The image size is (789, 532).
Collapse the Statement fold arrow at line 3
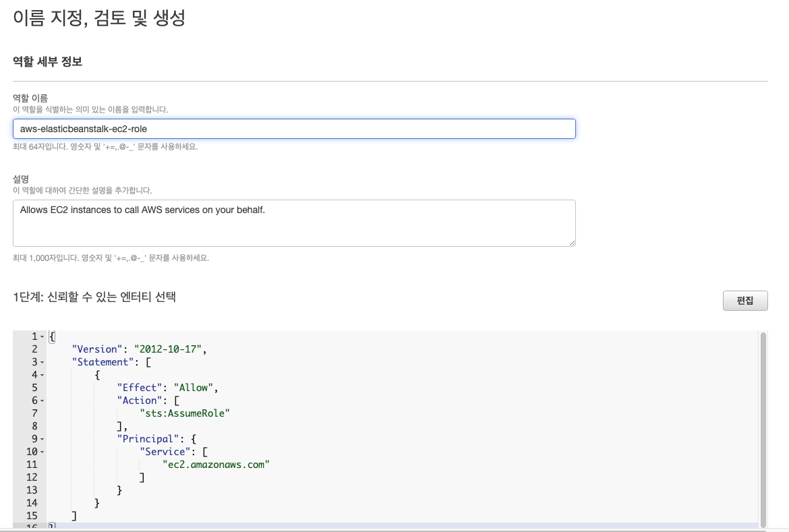[x=42, y=362]
